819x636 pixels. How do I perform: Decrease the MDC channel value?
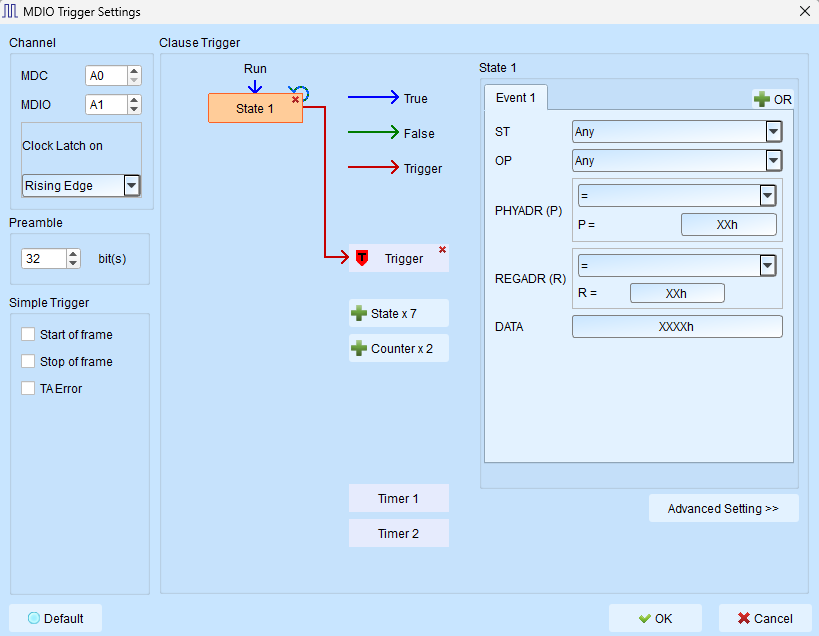(134, 80)
